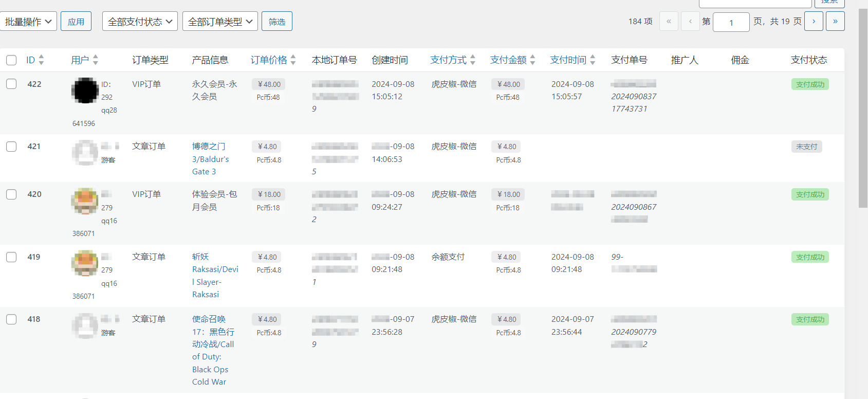The width and height of the screenshot is (868, 399).
Task: Select checkbox for order 422
Action: (x=11, y=84)
